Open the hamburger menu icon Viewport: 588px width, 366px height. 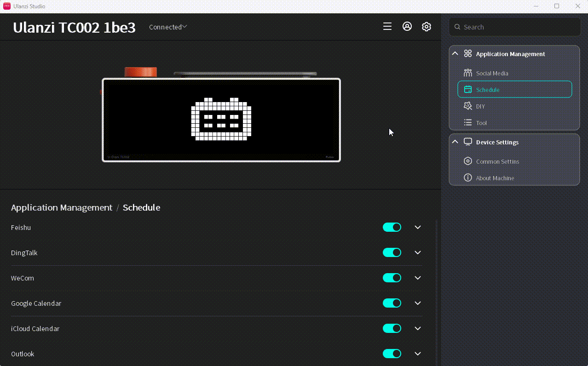coord(387,27)
